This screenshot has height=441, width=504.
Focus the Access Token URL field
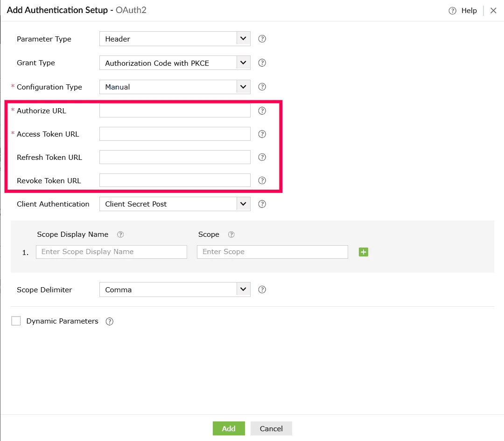click(x=175, y=134)
